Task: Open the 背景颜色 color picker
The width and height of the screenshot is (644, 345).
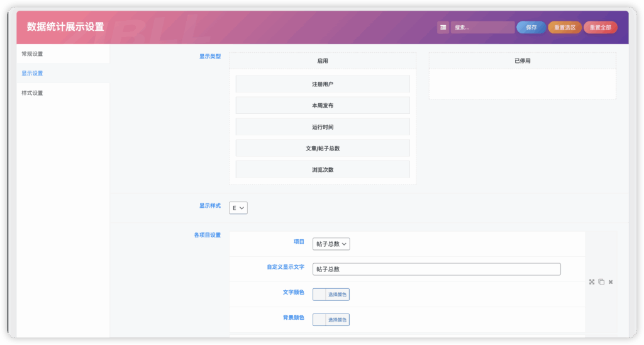Action: [331, 320]
